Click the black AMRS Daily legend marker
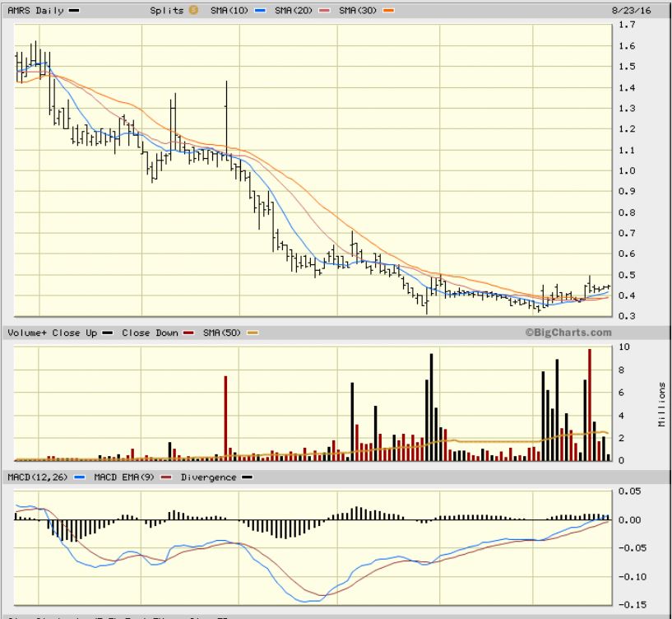Screen dimensions: 672x619 pos(74,11)
